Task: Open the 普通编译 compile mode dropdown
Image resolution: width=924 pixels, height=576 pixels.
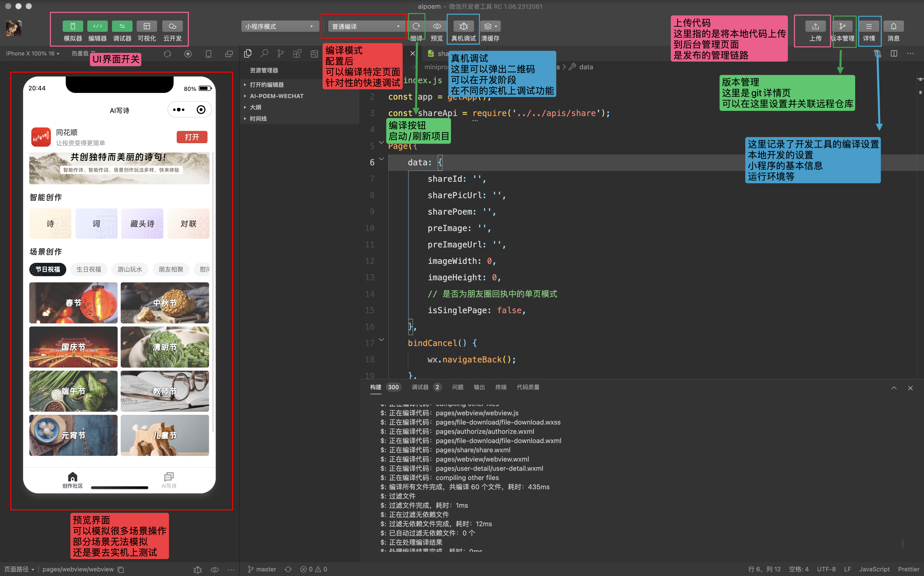Action: (x=365, y=26)
